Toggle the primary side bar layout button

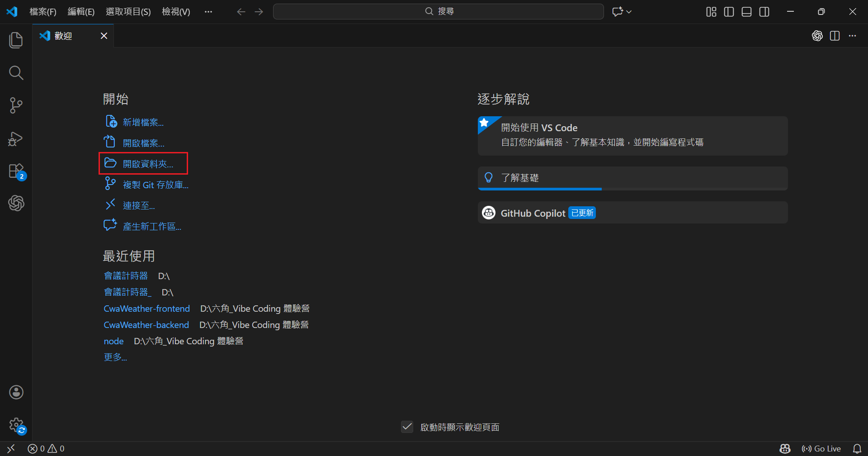729,12
